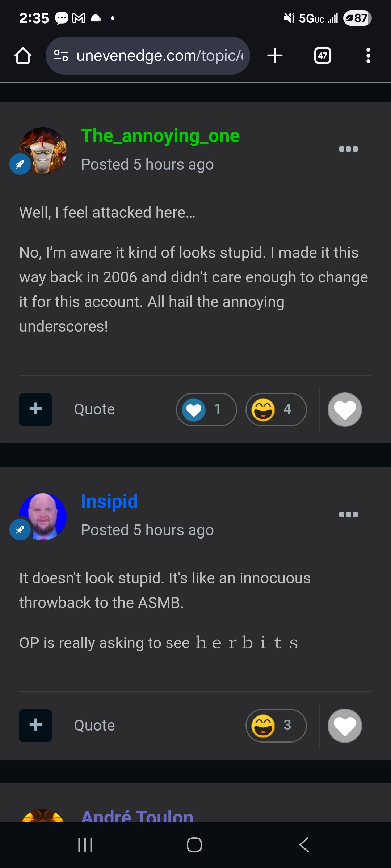React with heart to The_annoying_one's post
Viewport: 391px width, 868px height.
click(x=345, y=409)
